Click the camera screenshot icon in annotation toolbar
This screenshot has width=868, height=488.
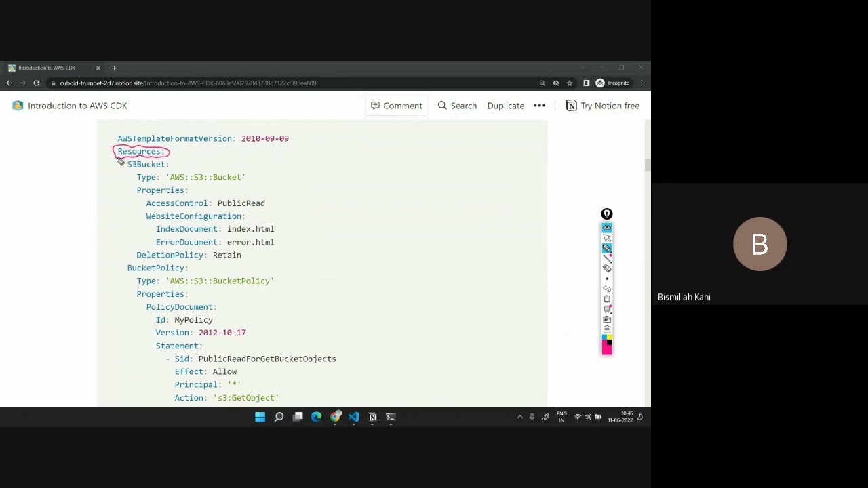(x=607, y=319)
